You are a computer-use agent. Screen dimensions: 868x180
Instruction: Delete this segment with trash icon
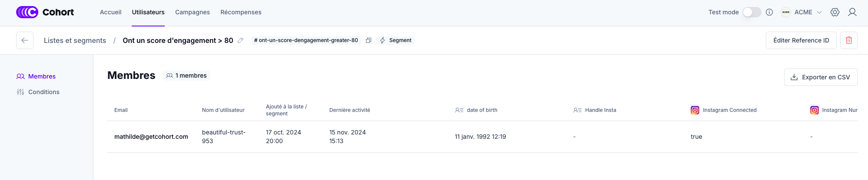[848, 40]
